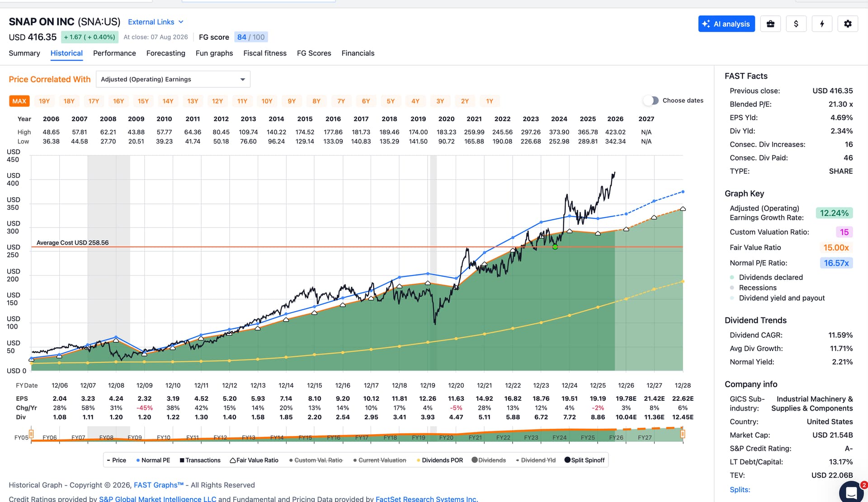The width and height of the screenshot is (868, 502).
Task: Open the FG Scores tab
Action: [x=314, y=53]
